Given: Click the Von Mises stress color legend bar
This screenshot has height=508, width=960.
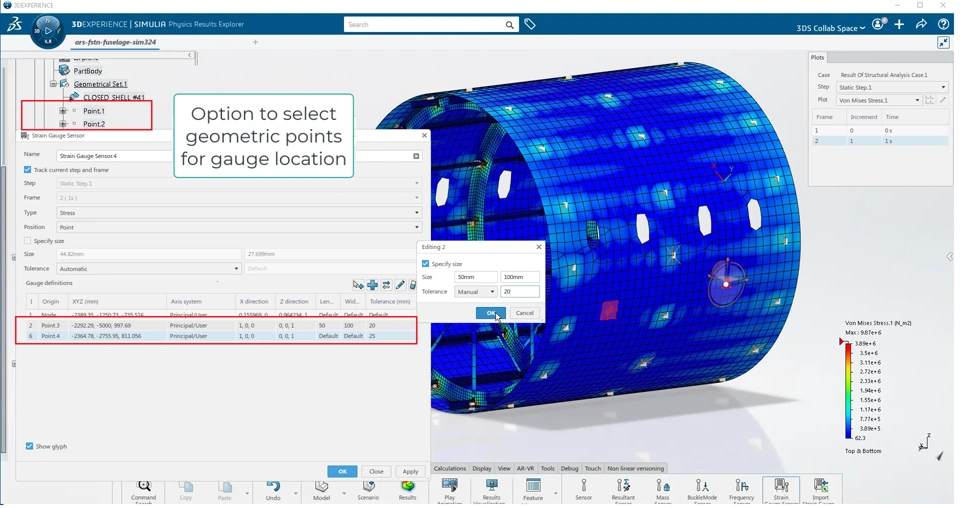Looking at the screenshot, I should pyautogui.click(x=849, y=390).
